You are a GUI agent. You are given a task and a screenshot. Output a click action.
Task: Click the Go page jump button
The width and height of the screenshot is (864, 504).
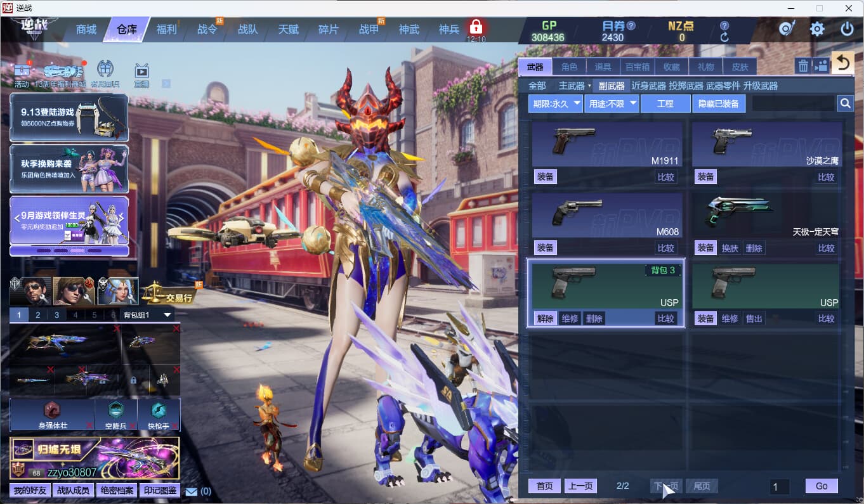tap(821, 486)
